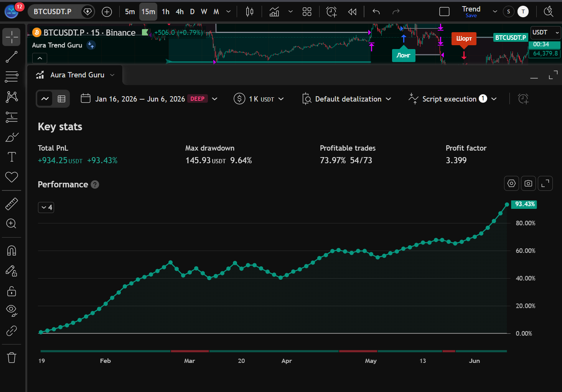Select the crosshair cursor tool
The height and width of the screenshot is (392, 562).
click(12, 37)
